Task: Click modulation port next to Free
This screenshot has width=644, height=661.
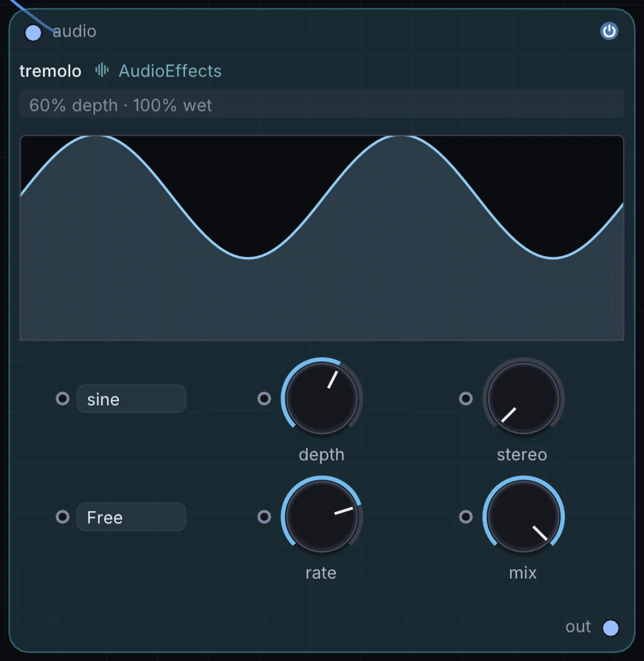Action: (x=62, y=516)
